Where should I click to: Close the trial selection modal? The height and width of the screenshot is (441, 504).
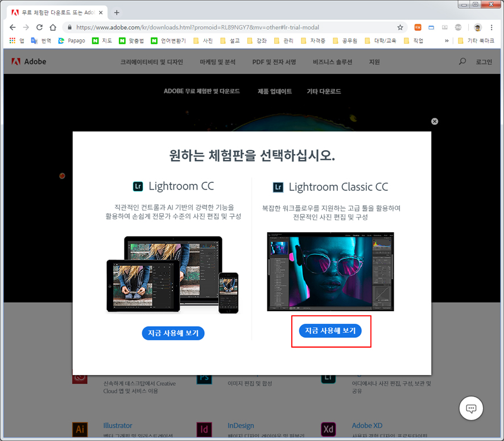pos(435,121)
